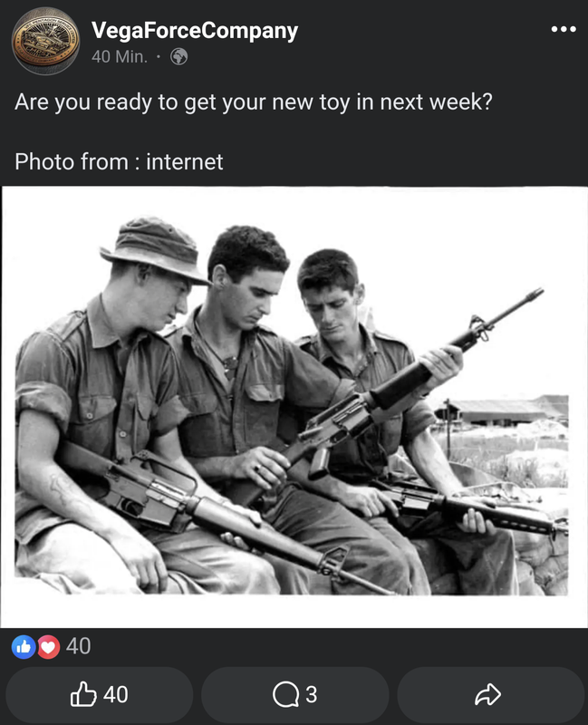Open the black and white soldiers photo
588x725 pixels.
(294, 407)
